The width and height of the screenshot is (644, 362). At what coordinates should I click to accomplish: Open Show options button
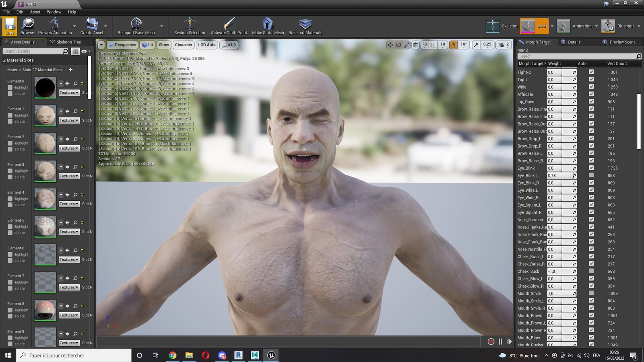(x=164, y=45)
